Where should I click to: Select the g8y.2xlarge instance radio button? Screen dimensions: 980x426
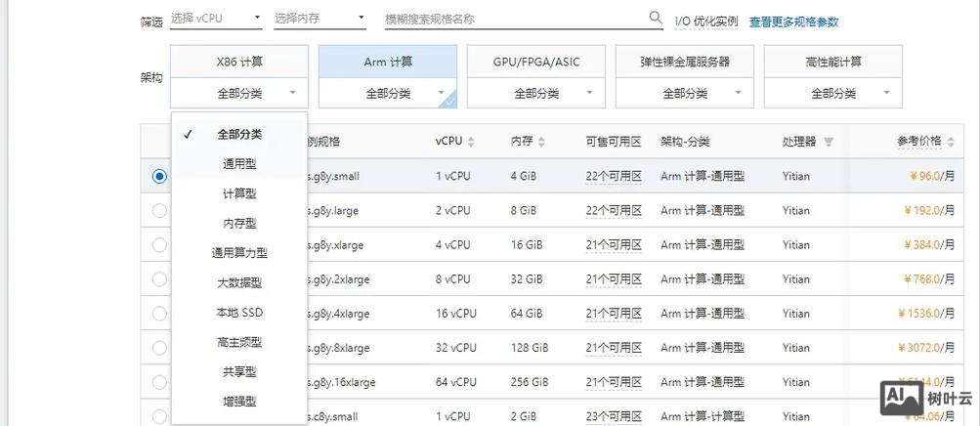pos(159,279)
